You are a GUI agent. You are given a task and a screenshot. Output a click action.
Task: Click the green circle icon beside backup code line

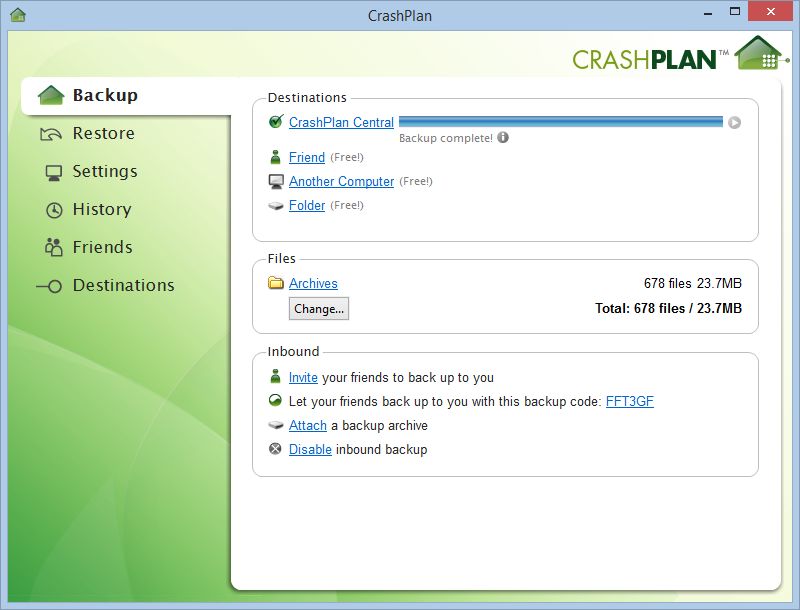pos(276,400)
